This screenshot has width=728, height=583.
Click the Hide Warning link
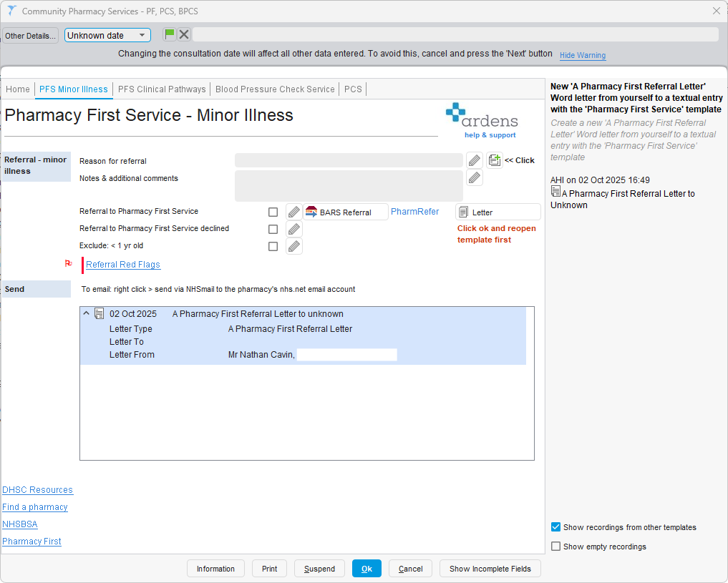tap(582, 55)
